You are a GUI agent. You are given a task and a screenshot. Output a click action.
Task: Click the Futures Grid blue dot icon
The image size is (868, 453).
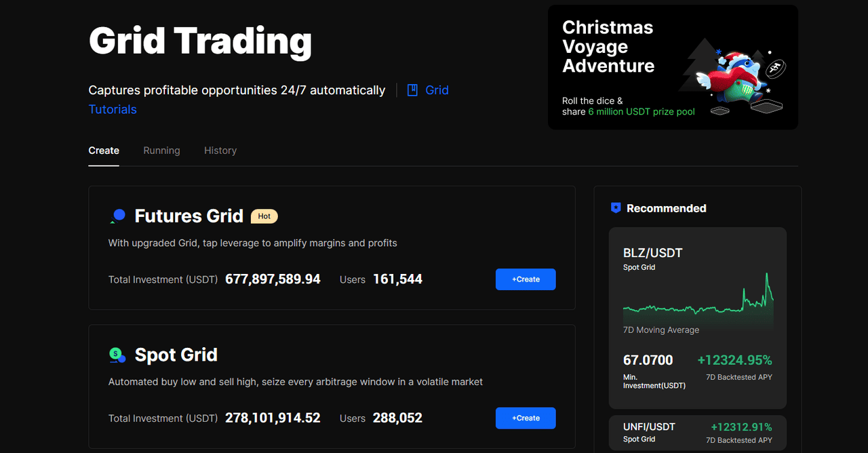118,216
